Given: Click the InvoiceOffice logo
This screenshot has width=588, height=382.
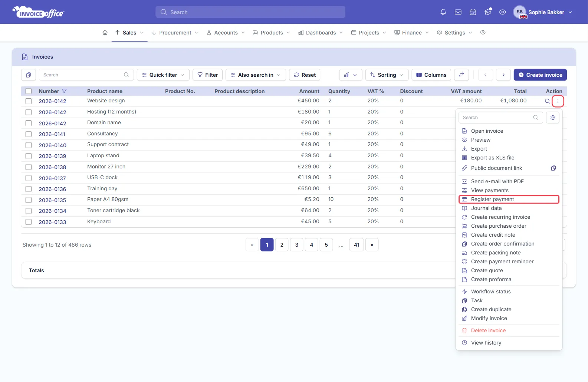Looking at the screenshot, I should pyautogui.click(x=38, y=12).
